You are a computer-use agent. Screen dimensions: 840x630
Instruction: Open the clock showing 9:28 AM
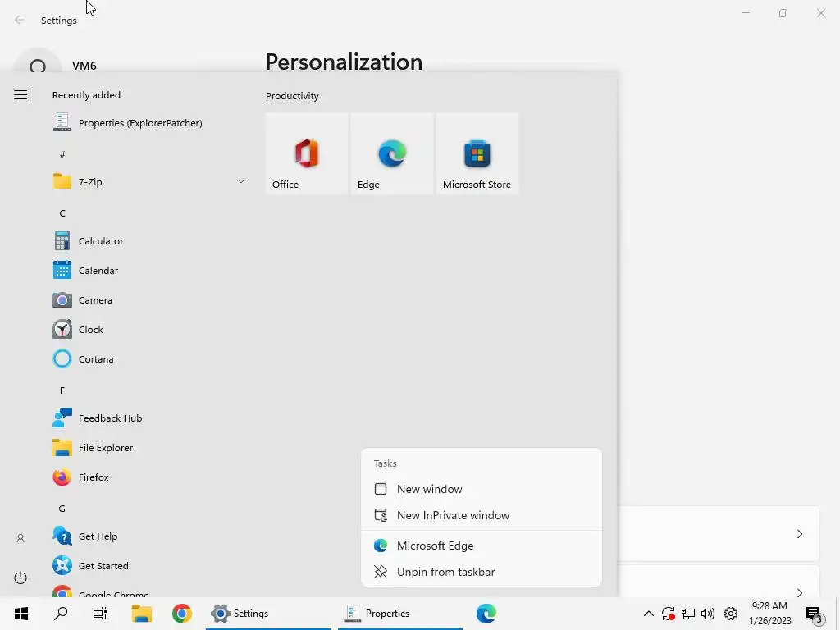pyautogui.click(x=769, y=614)
